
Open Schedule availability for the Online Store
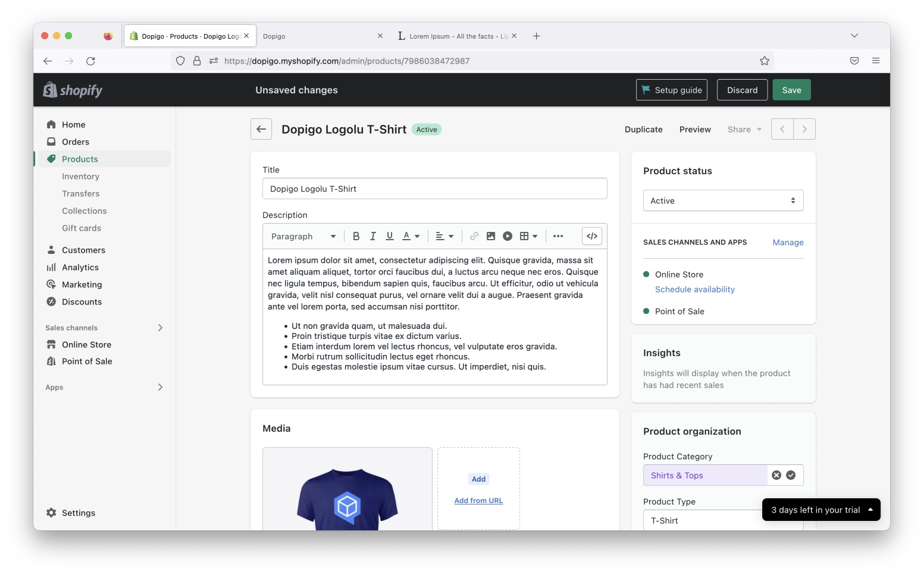[x=694, y=289]
